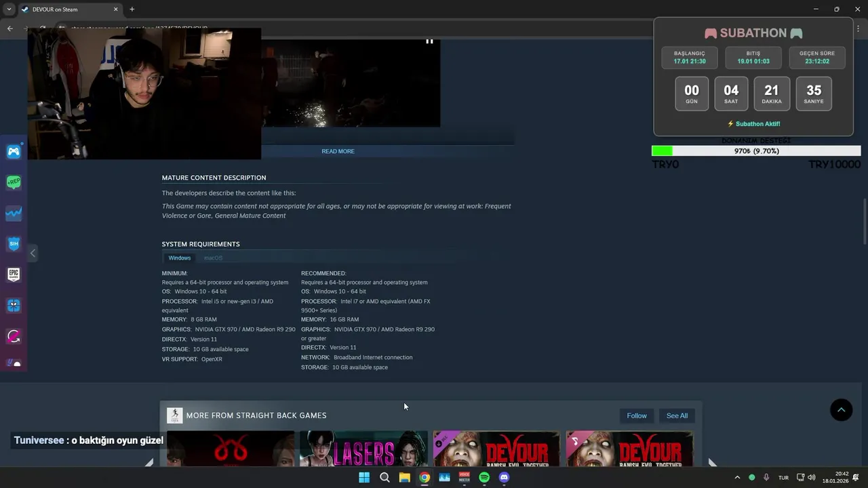Screen dimensions: 868x488
Task: Open Spotify from the taskbar
Action: click(x=484, y=477)
